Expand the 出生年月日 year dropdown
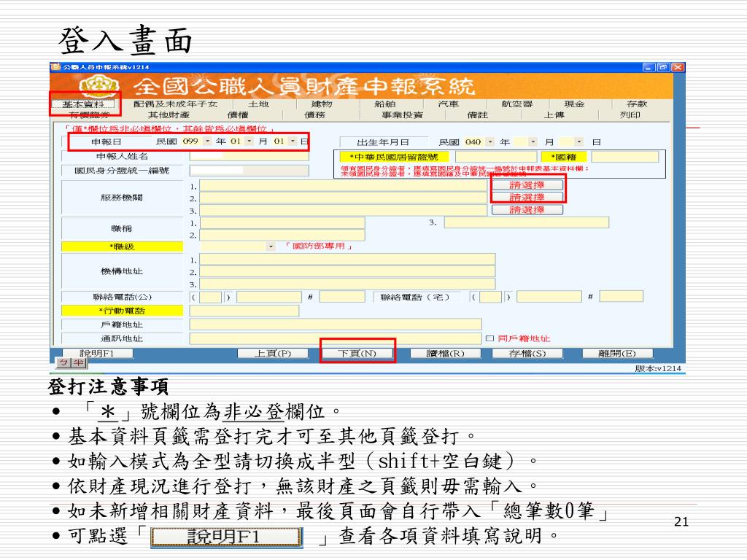This screenshot has width=747, height=560. (490, 142)
